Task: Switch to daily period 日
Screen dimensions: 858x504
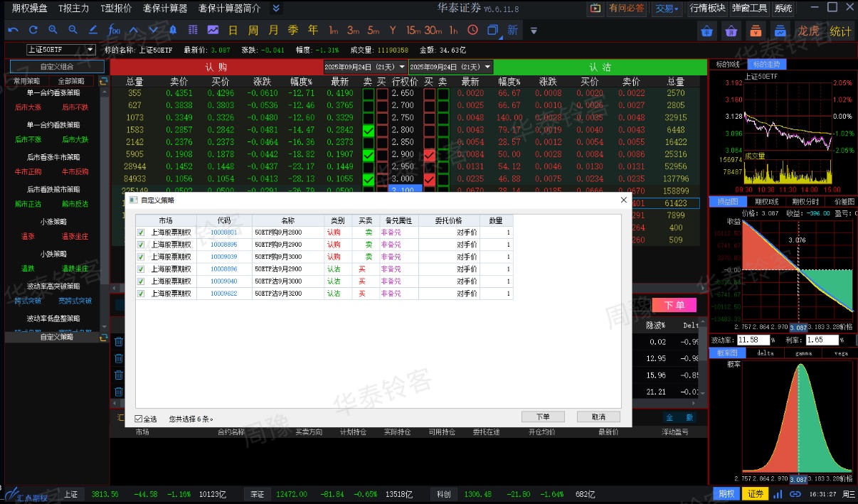Action: [x=233, y=31]
